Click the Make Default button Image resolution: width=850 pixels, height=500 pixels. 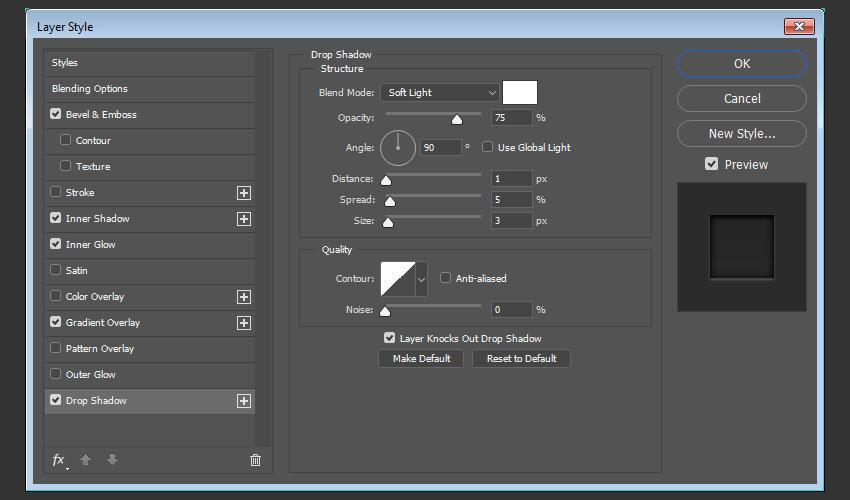pyautogui.click(x=421, y=358)
